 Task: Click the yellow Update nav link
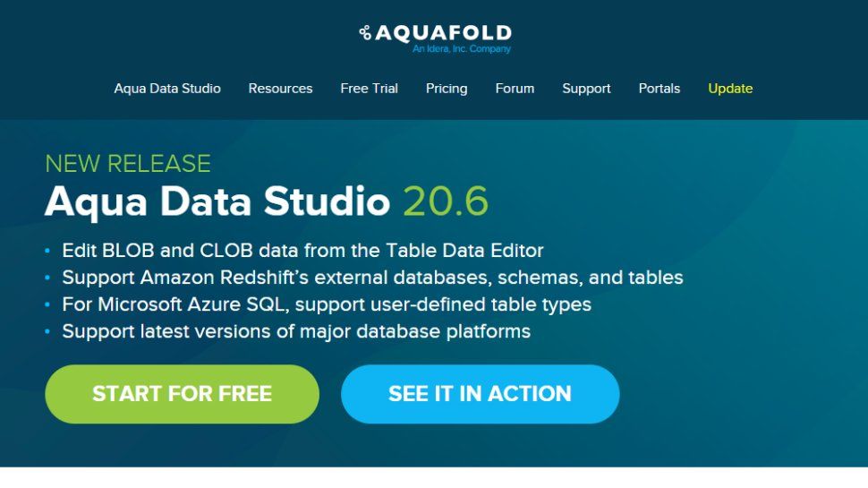[x=730, y=89]
